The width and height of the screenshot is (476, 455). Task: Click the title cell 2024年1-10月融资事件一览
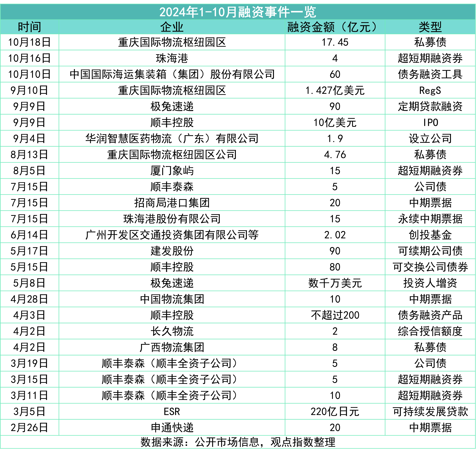[238, 12]
